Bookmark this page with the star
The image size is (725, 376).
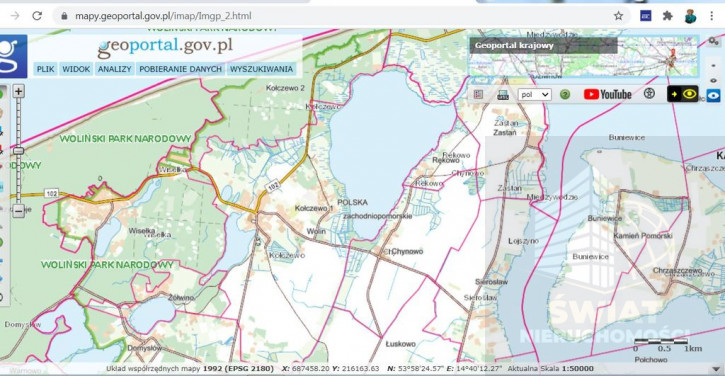(x=618, y=16)
